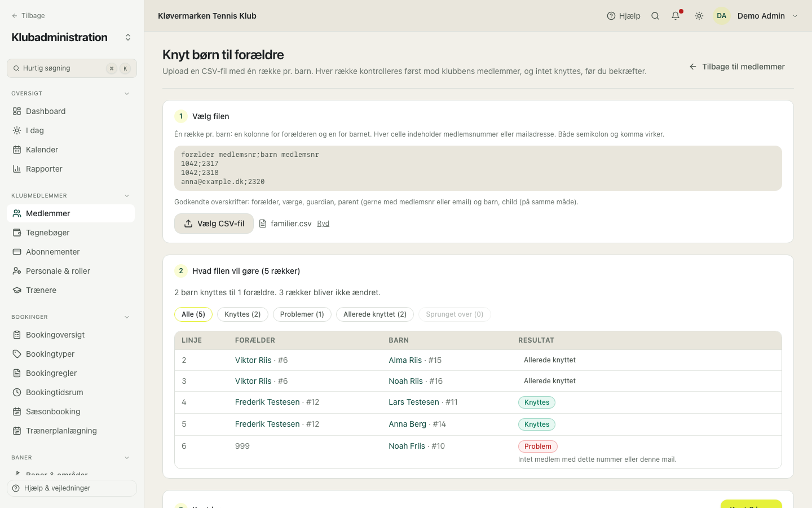The height and width of the screenshot is (508, 812).
Task: Collapse the BOOKINGER section
Action: click(127, 317)
